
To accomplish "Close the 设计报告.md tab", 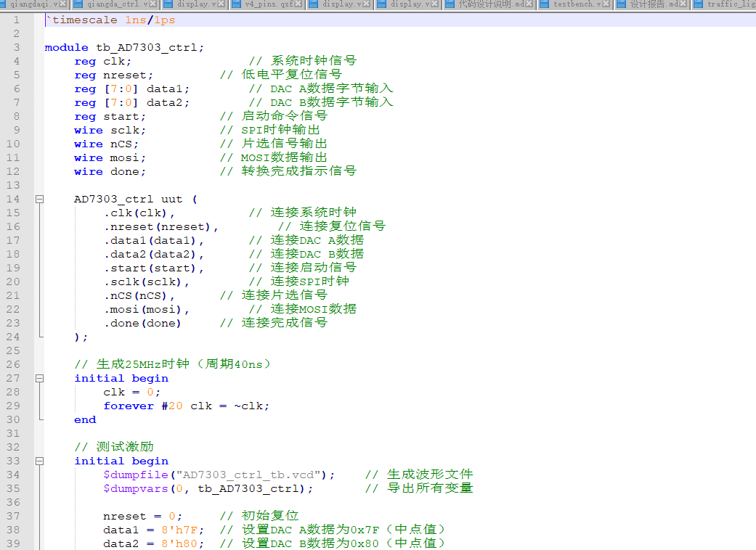I will 683,4.
